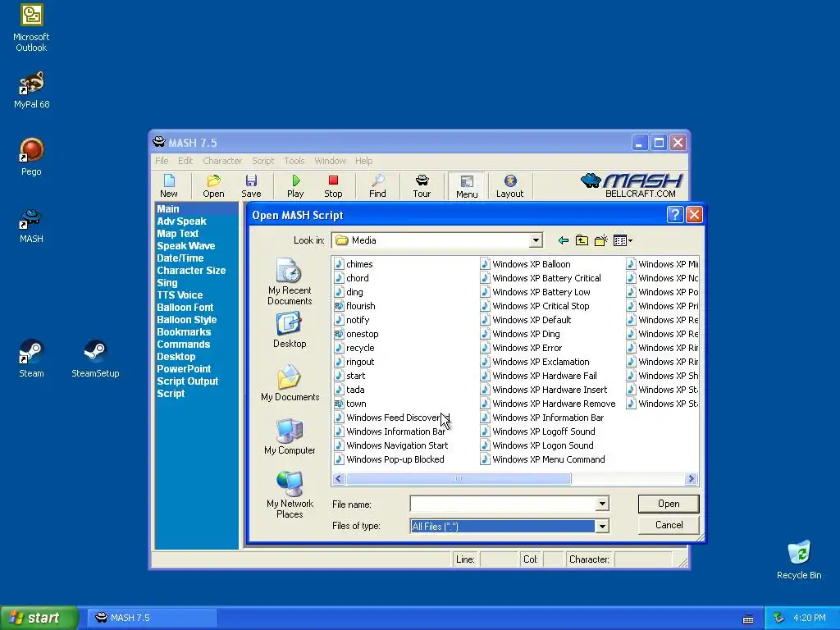
Task: Toggle the Menu toolbar button
Action: (x=467, y=186)
